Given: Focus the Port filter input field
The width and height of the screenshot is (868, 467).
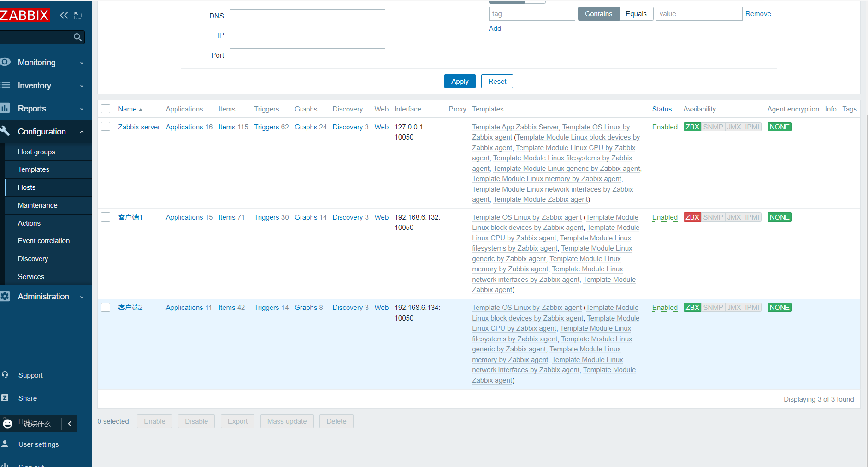Looking at the screenshot, I should pyautogui.click(x=307, y=55).
